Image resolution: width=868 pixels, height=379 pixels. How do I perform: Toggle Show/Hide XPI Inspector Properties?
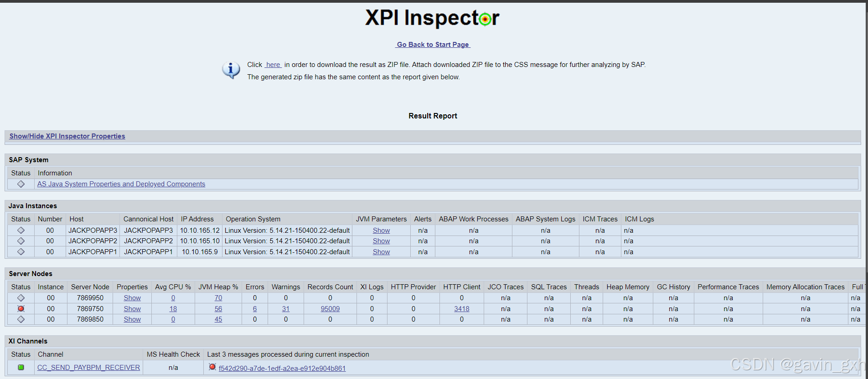(x=67, y=136)
